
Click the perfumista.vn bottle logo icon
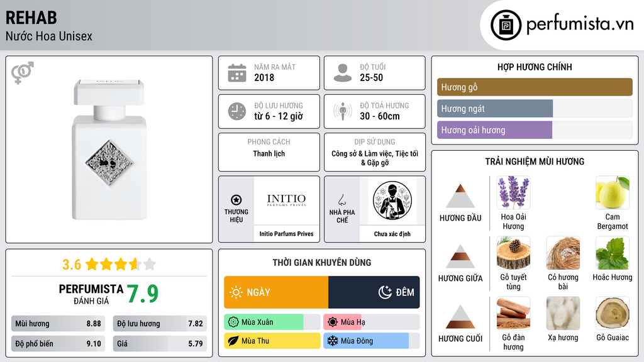tap(506, 25)
